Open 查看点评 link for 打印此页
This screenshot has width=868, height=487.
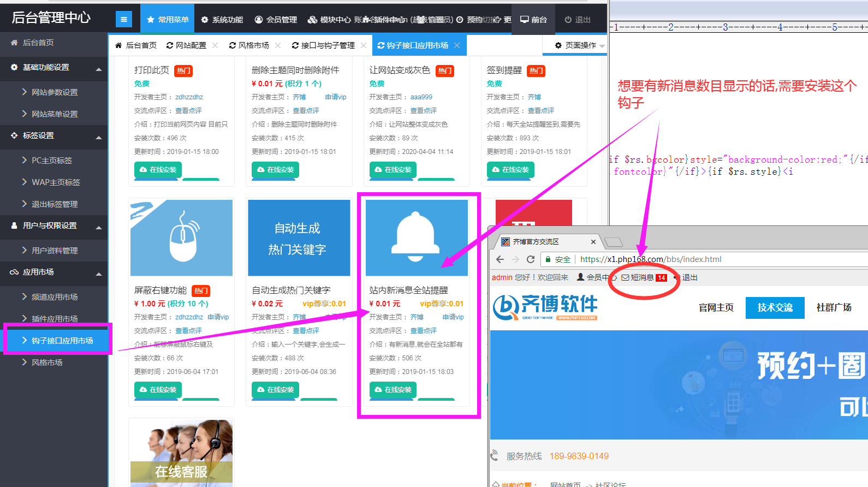[188, 111]
